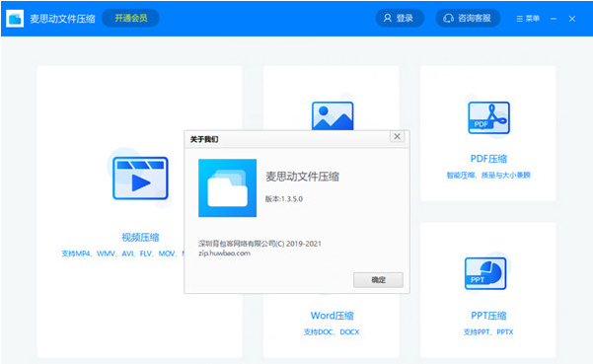This screenshot has width=593, height=364.
Task: Click the folder logo in the about dialog
Action: (x=227, y=187)
